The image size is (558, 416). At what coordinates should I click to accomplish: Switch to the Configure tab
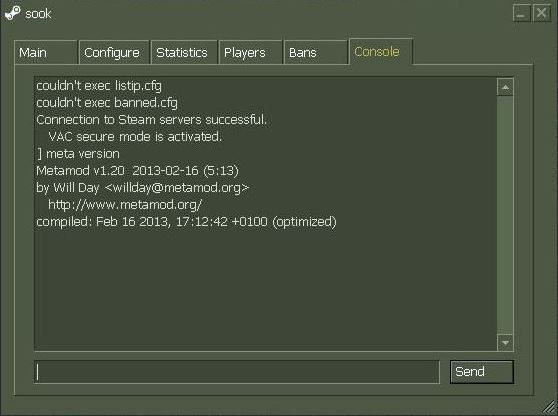click(x=114, y=52)
